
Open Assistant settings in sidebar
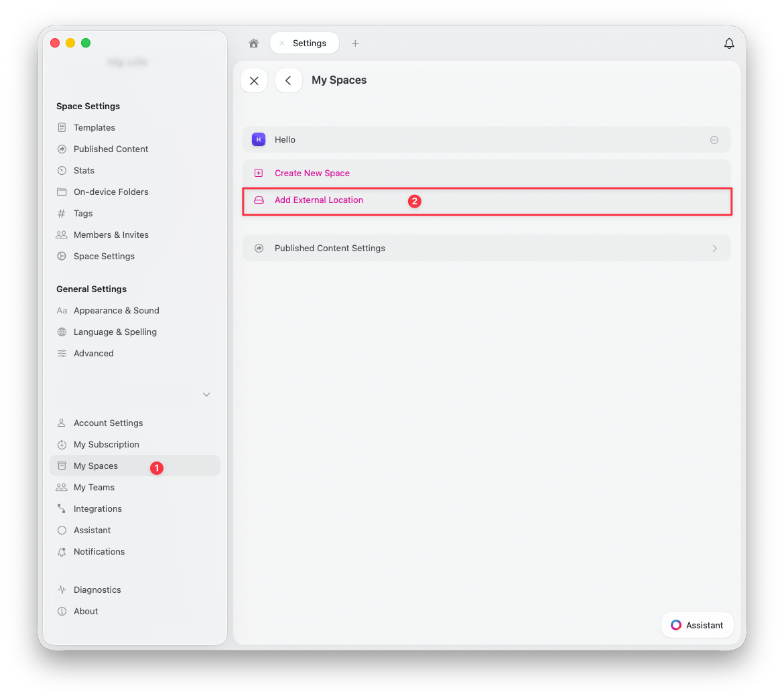pos(92,531)
